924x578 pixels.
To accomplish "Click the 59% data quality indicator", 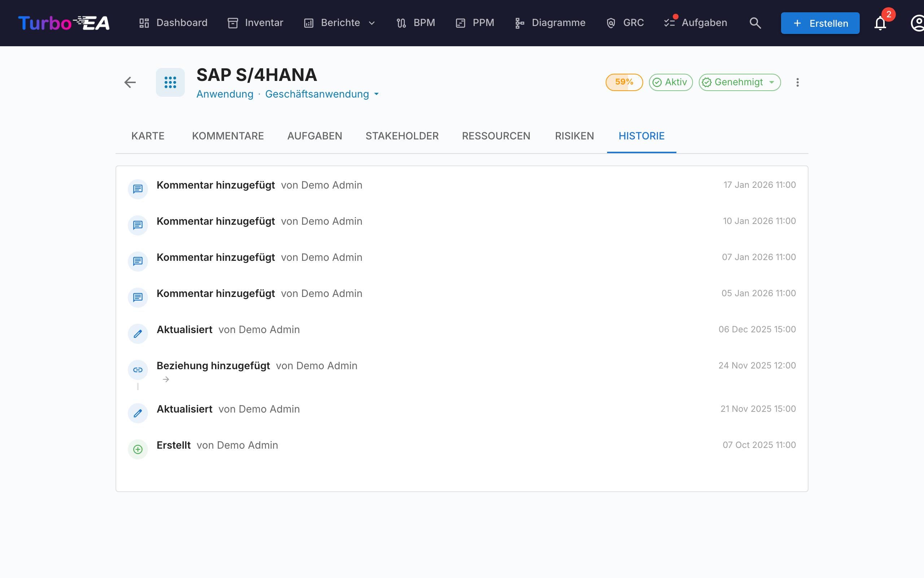I will (x=624, y=82).
